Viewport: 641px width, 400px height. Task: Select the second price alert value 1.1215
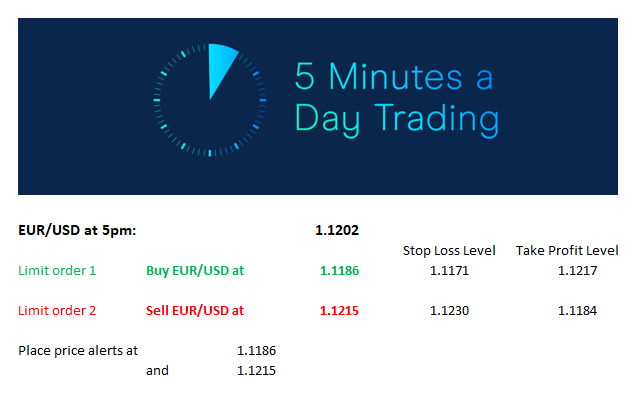(256, 371)
